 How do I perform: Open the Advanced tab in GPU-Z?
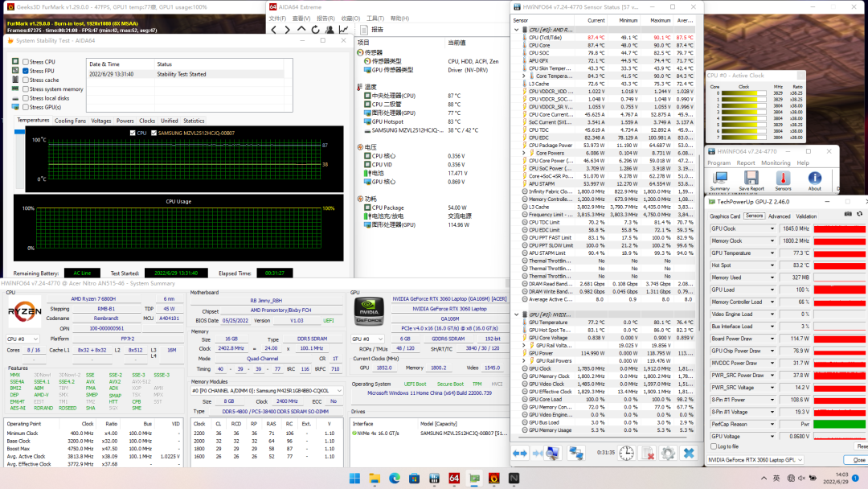coord(779,216)
